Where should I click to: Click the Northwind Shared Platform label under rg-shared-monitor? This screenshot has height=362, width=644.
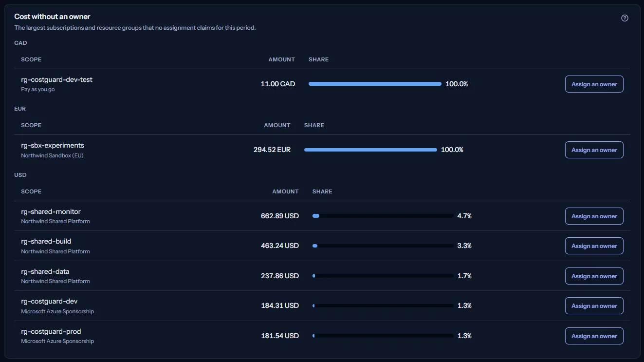coord(55,221)
